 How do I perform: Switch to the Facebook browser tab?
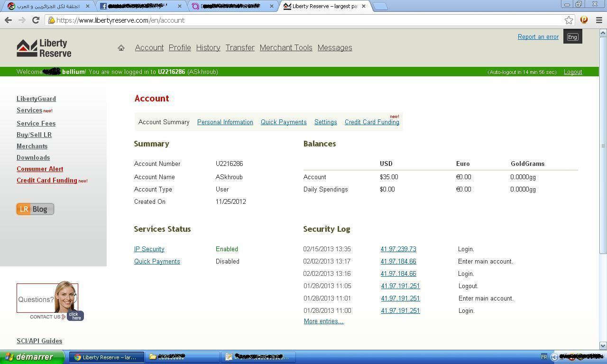(140, 6)
